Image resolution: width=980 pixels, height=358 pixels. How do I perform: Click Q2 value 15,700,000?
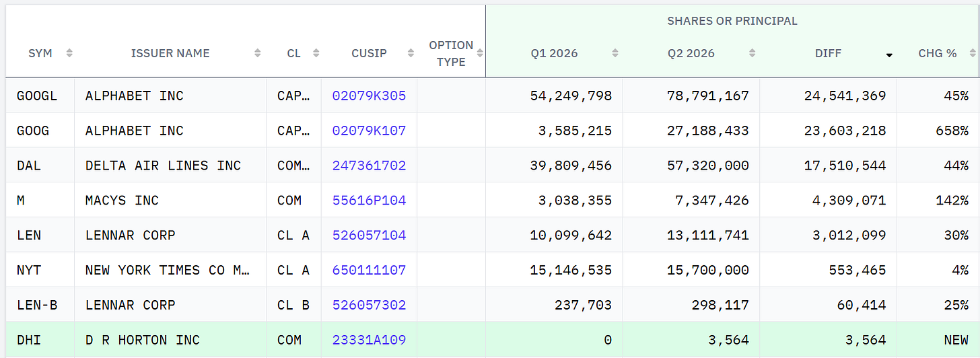pos(708,270)
